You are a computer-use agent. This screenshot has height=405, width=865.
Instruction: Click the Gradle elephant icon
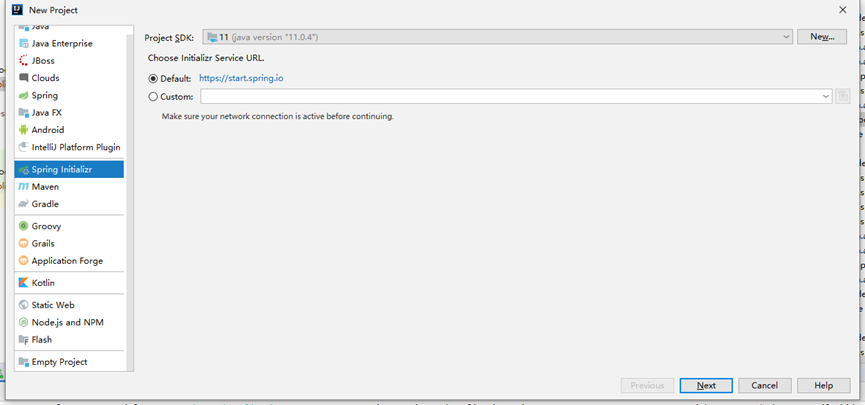point(23,204)
